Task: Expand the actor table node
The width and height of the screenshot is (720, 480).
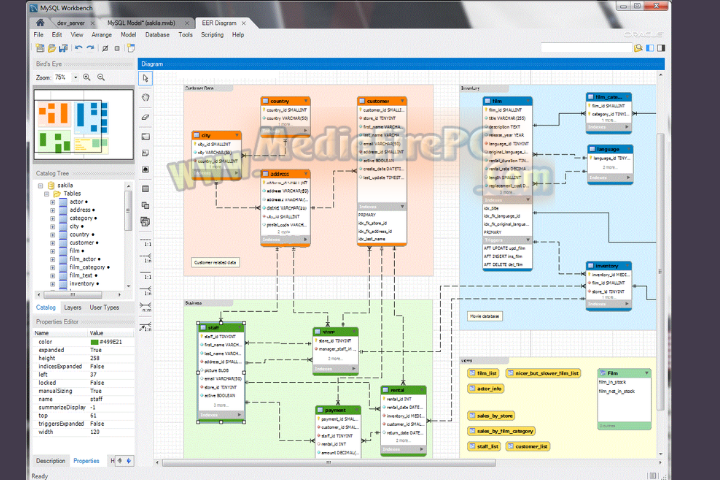Action: click(x=52, y=202)
